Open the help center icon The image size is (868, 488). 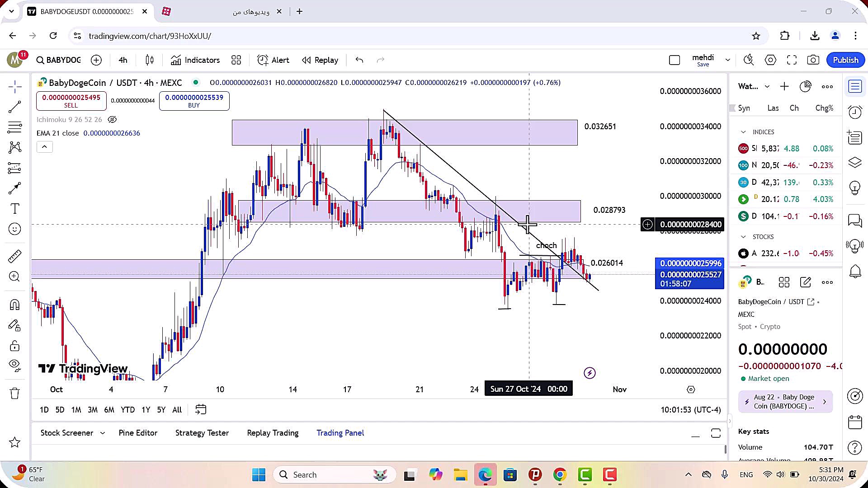855,448
